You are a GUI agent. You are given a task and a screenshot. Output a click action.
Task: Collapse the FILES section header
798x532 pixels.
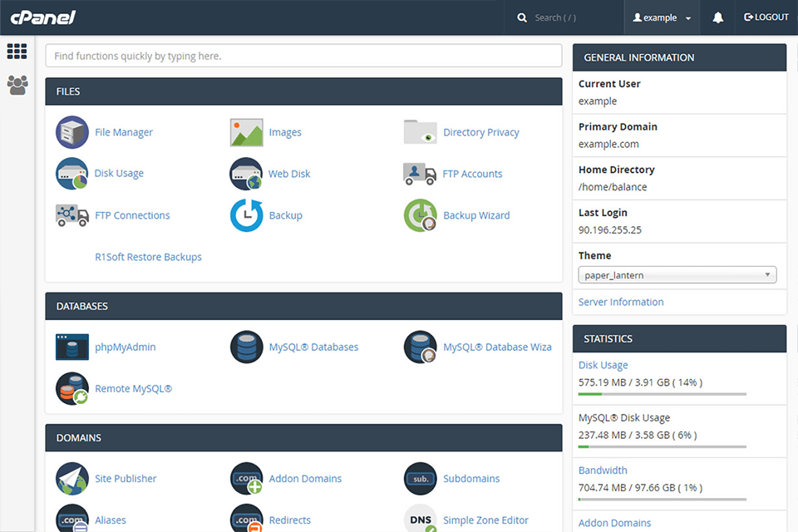pos(303,91)
